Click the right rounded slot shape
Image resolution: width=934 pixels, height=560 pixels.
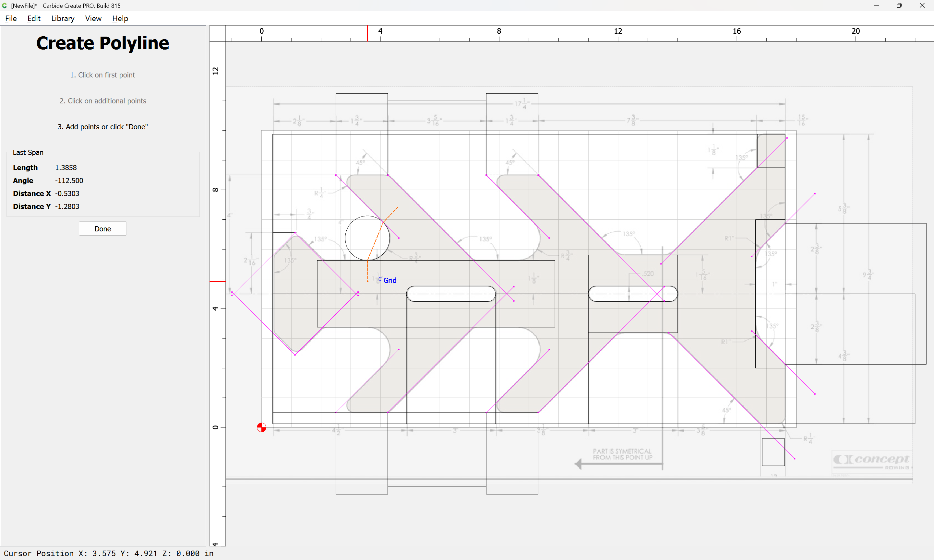[633, 294]
